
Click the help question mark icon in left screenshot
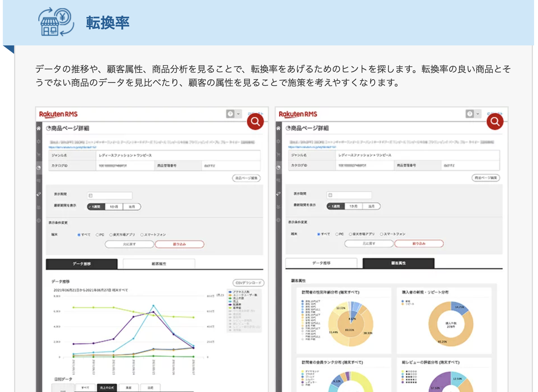pos(230,114)
